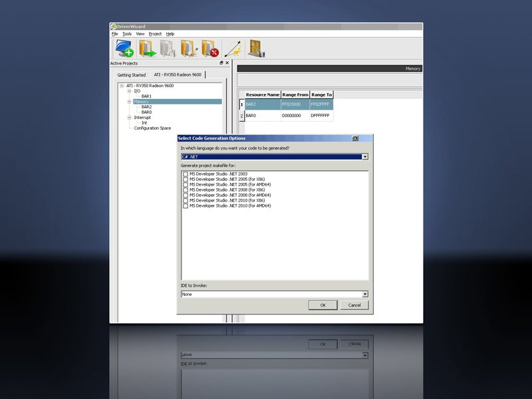The height and width of the screenshot is (399, 532).
Task: Collapse the Interrupt tree node
Action: tap(129, 118)
